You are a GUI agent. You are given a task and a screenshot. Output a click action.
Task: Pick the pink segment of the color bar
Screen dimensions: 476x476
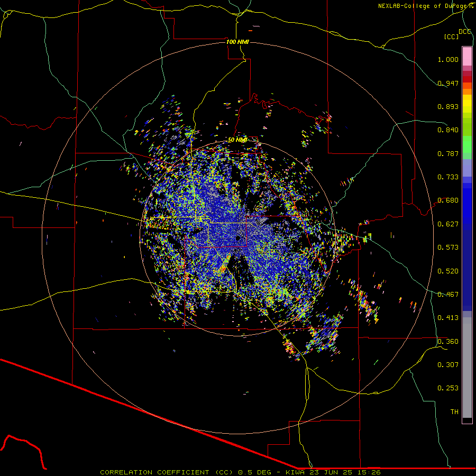(x=467, y=56)
